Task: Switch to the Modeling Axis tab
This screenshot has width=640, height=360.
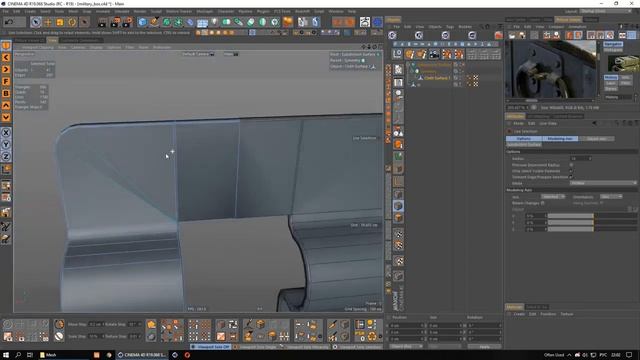Action: click(560, 139)
